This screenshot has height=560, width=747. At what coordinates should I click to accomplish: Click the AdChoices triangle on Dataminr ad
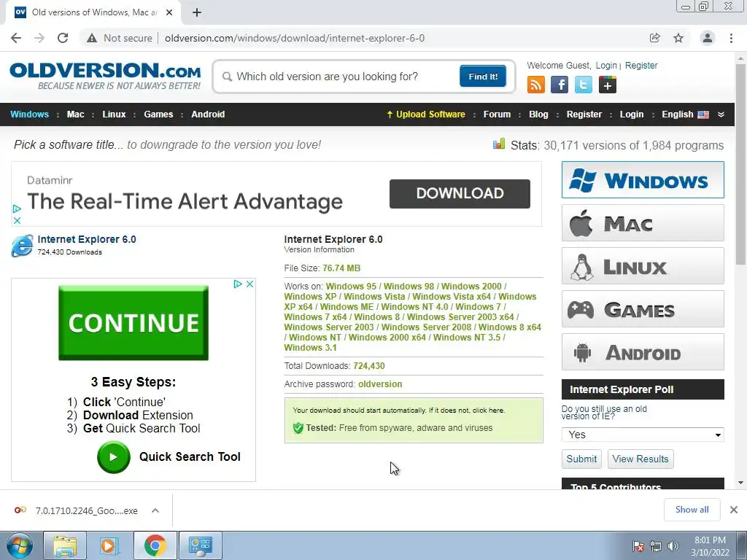17,209
